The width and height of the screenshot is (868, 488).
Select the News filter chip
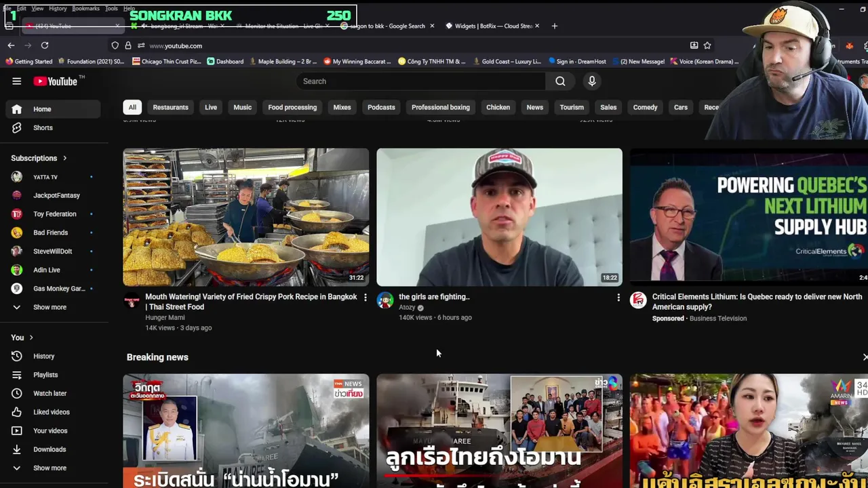(535, 107)
